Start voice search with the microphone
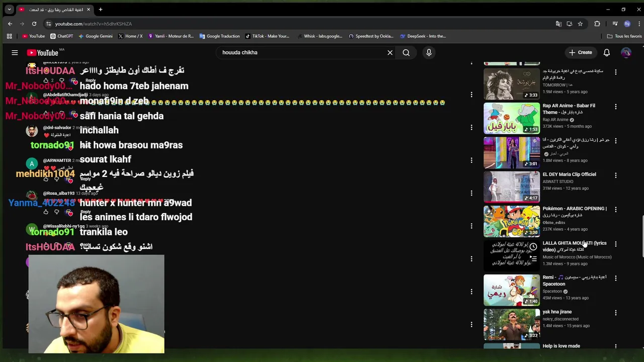 [429, 52]
